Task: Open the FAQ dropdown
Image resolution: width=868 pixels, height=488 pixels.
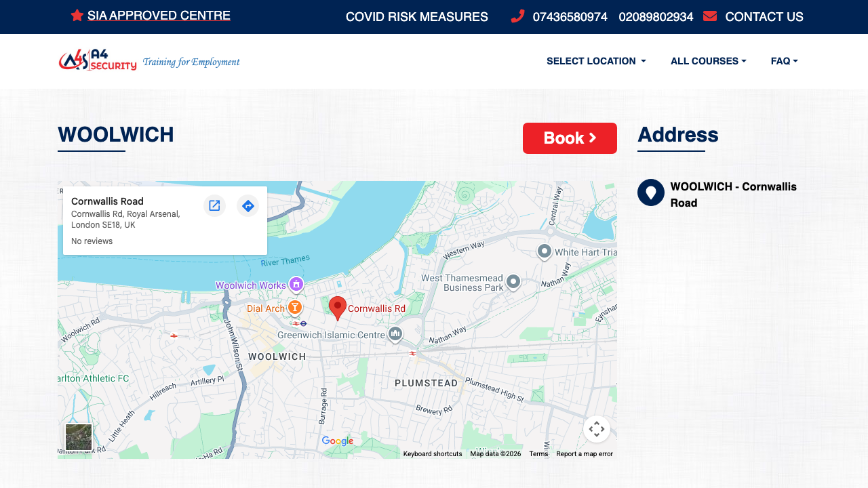Action: coord(783,61)
